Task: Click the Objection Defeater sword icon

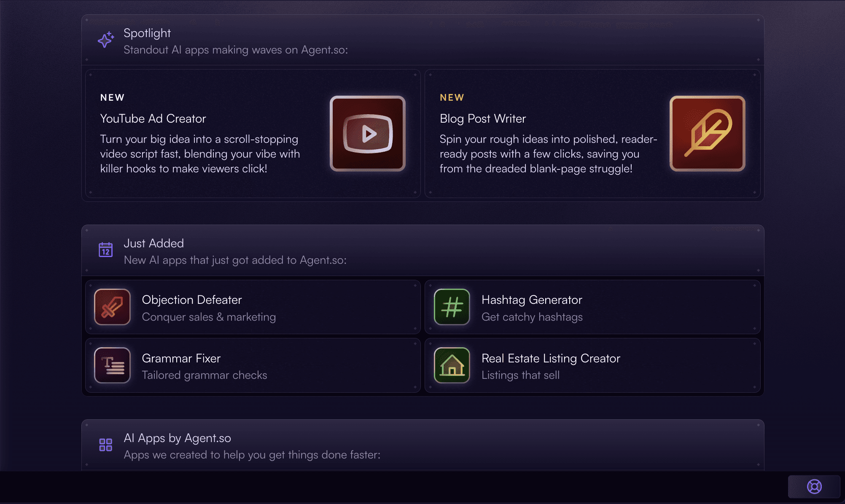Action: coord(112,307)
